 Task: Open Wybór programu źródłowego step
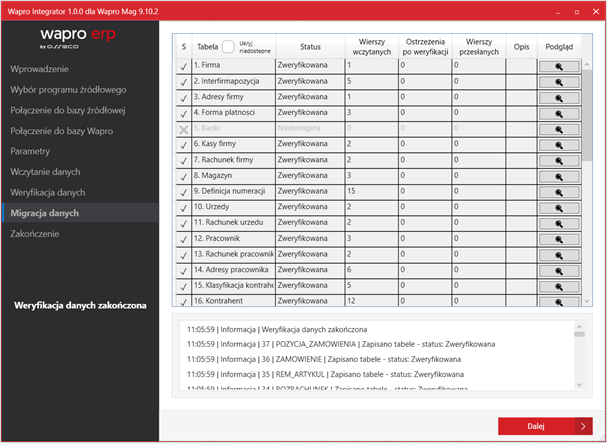click(x=68, y=90)
